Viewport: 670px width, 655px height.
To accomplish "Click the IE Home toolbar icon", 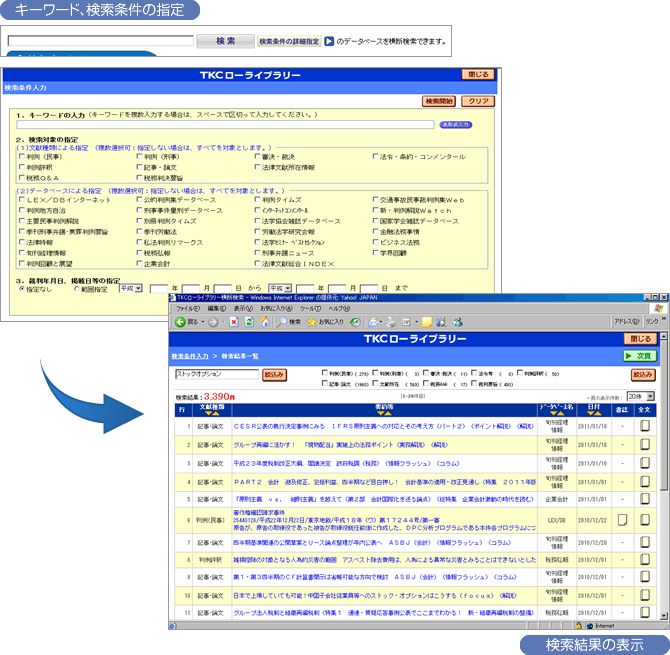I will pos(263,322).
